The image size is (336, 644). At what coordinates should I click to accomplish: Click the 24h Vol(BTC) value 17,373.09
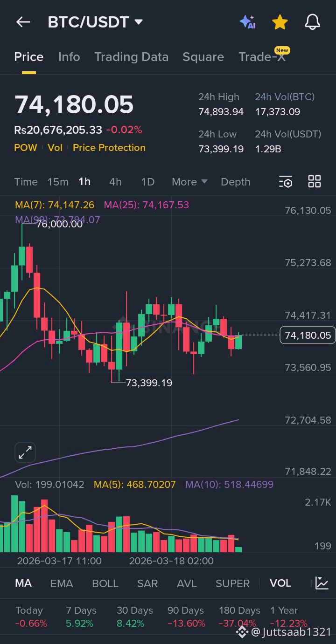[277, 112]
